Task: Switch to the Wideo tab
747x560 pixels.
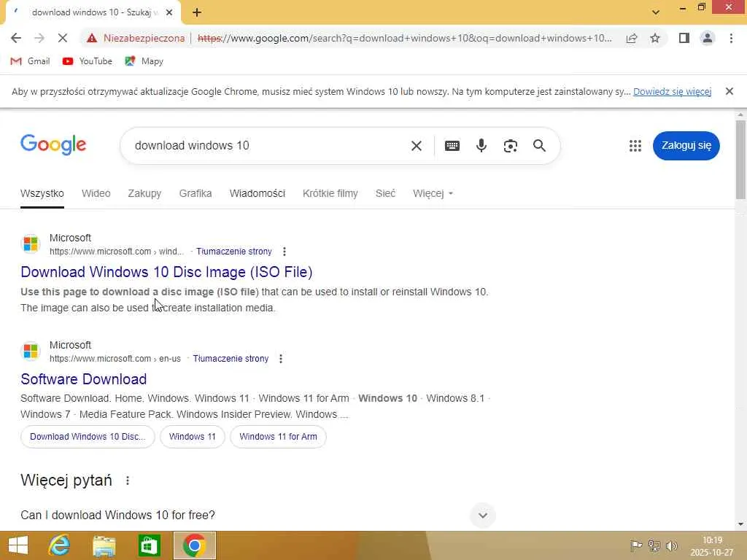Action: click(x=96, y=193)
